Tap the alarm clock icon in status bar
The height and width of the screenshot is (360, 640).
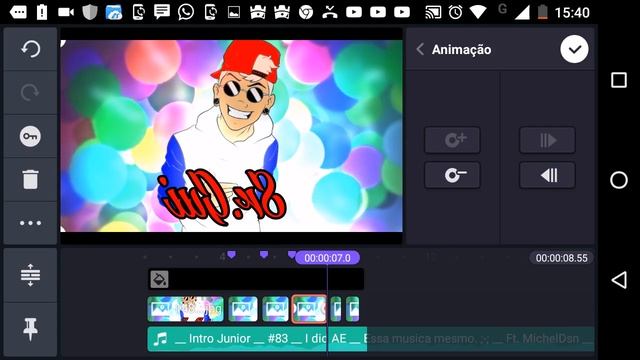[455, 12]
